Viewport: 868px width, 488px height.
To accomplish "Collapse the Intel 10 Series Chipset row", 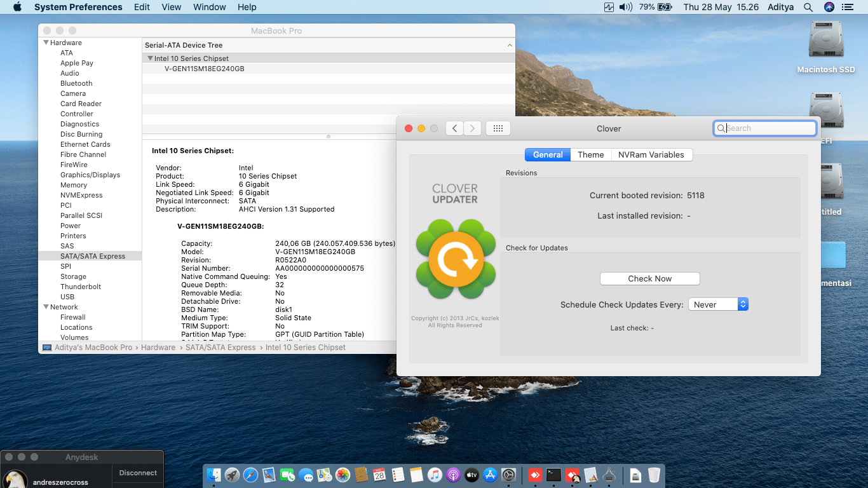I will point(150,58).
